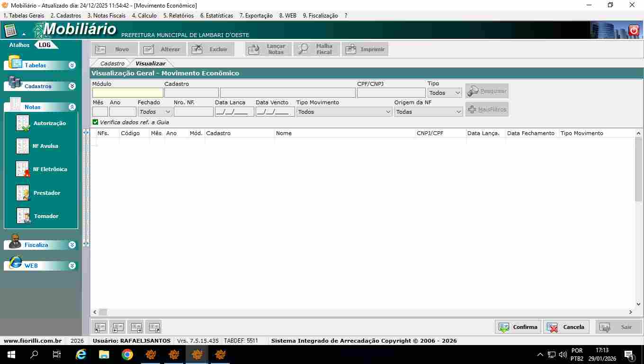Click the Cancela button
Screen dimensions: 644x364
[x=566, y=327]
